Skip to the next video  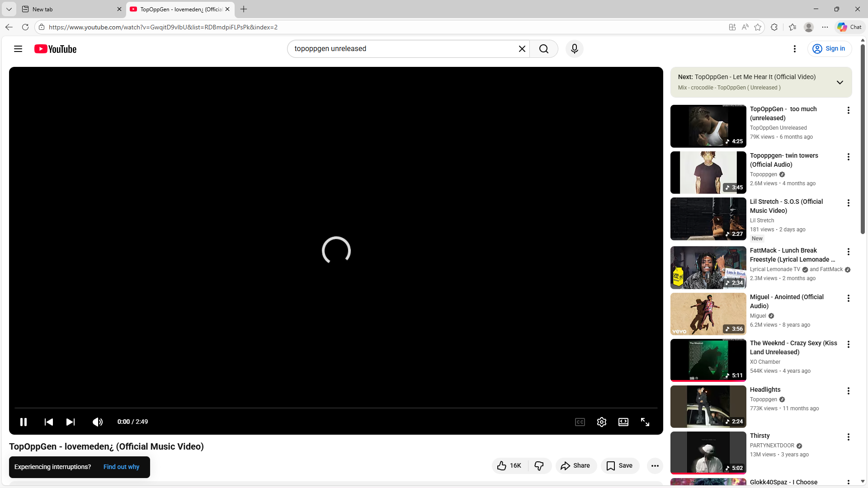[71, 422]
